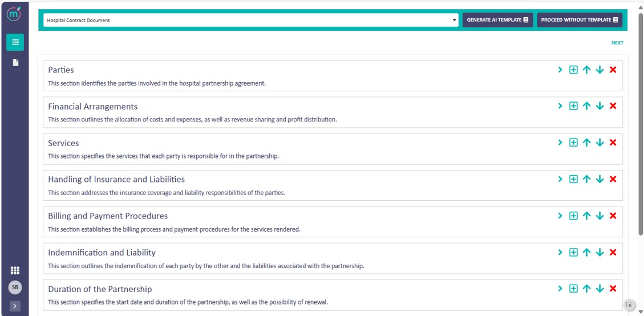
Task: Click the scrollbar down arrow
Action: (x=641, y=312)
